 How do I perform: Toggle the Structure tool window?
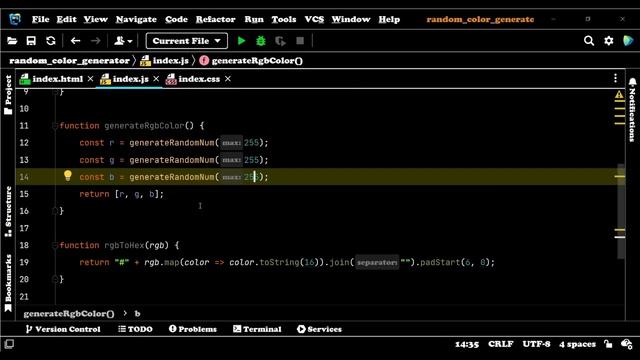(8, 211)
